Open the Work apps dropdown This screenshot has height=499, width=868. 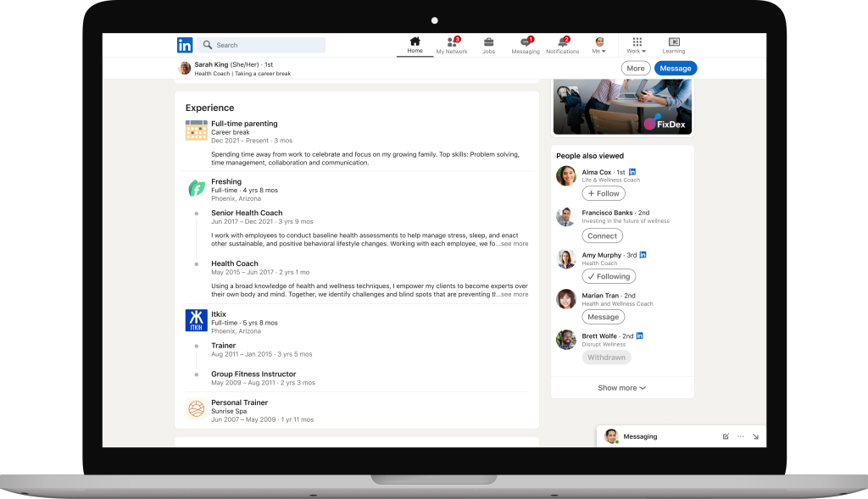pyautogui.click(x=637, y=45)
